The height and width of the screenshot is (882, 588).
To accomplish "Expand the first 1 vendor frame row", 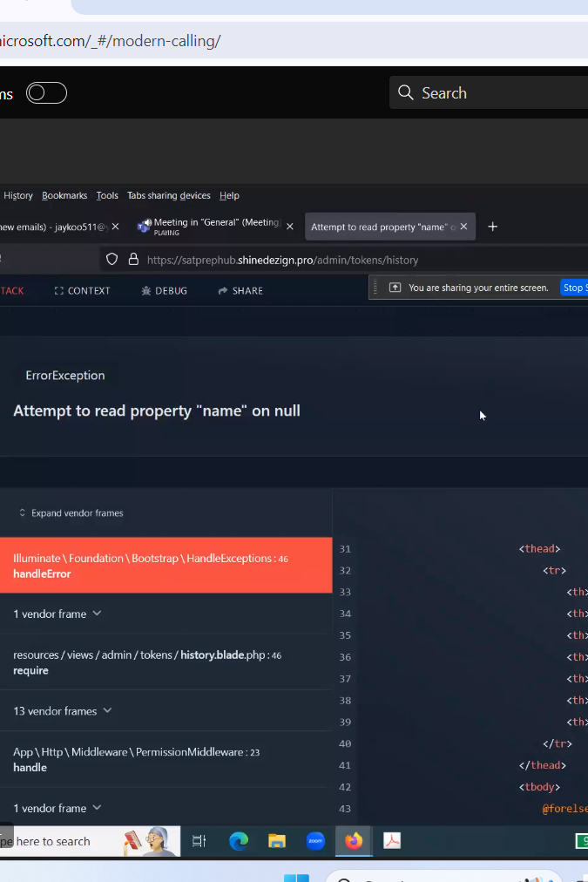I will pos(57,614).
